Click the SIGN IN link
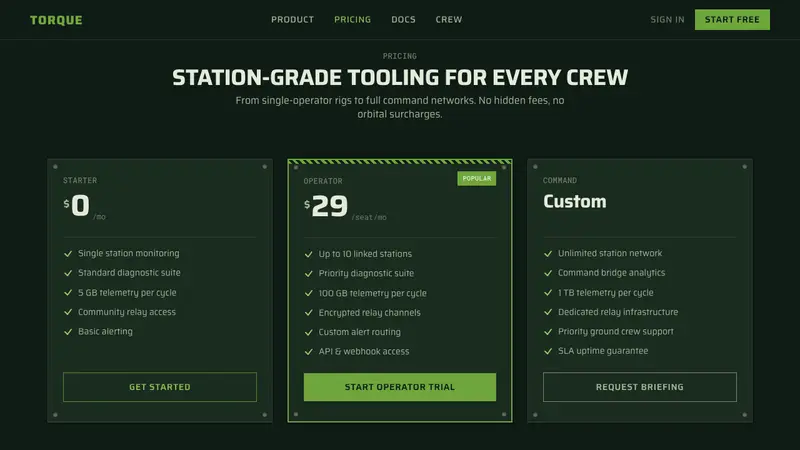 667,19
